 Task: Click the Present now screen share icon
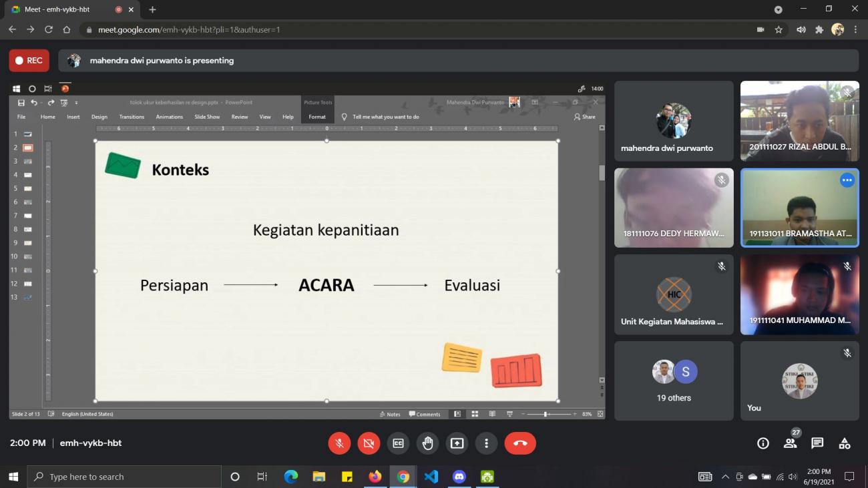457,443
